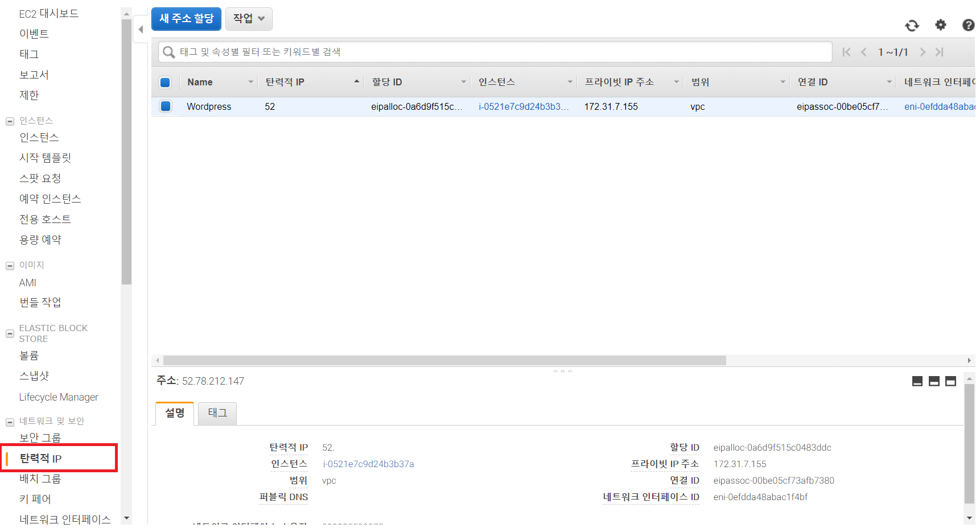Go to the first page icon
The height and width of the screenshot is (528, 980).
coord(846,52)
